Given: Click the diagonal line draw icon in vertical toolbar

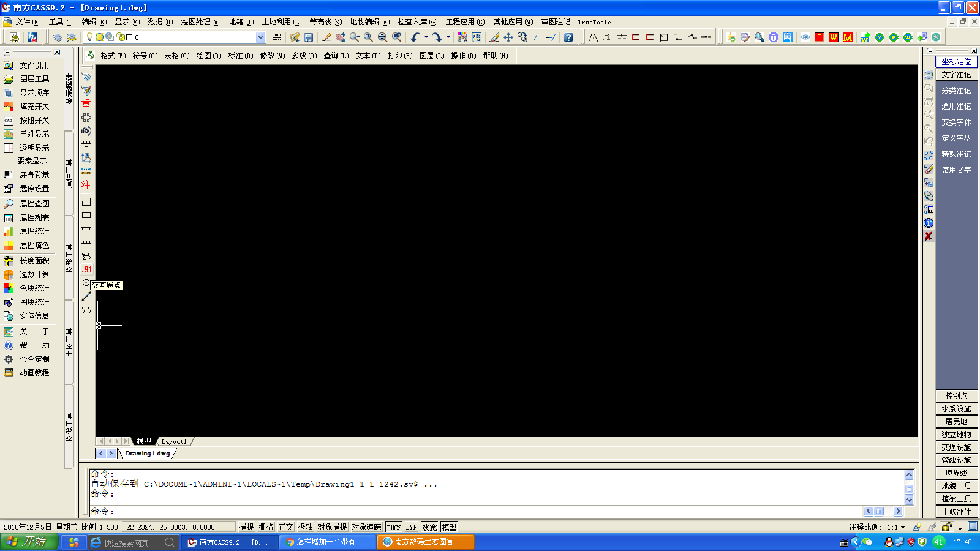Looking at the screenshot, I should (86, 296).
